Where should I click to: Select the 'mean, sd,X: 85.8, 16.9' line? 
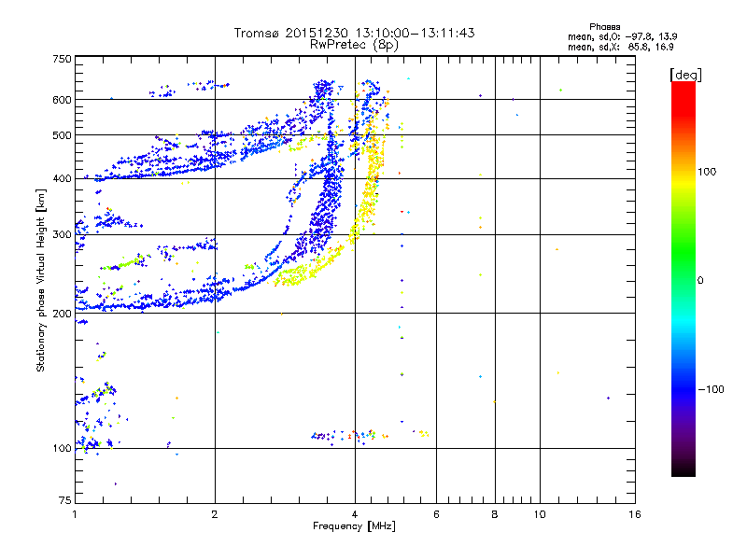click(620, 47)
